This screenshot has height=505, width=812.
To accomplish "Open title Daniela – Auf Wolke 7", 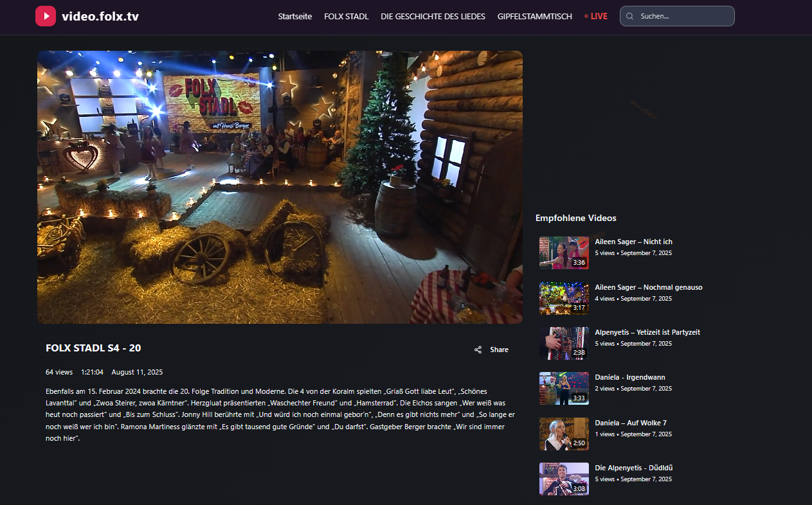I will [631, 423].
